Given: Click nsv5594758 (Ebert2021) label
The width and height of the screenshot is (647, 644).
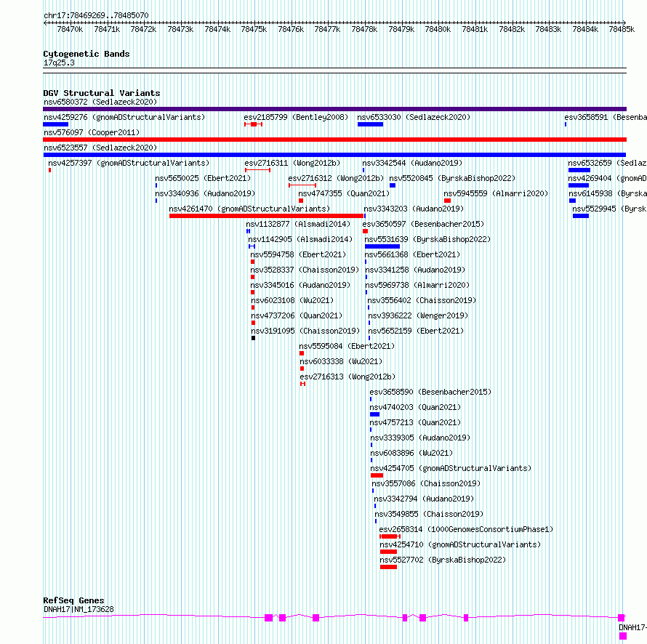Looking at the screenshot, I should 298,254.
